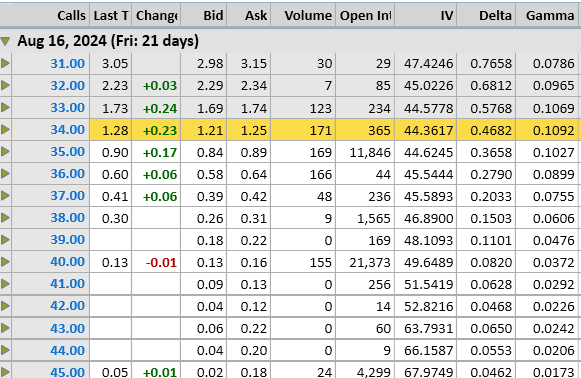Screen dimensions: 581x378
Task: Sort by the Ask column header
Action: pyautogui.click(x=249, y=15)
